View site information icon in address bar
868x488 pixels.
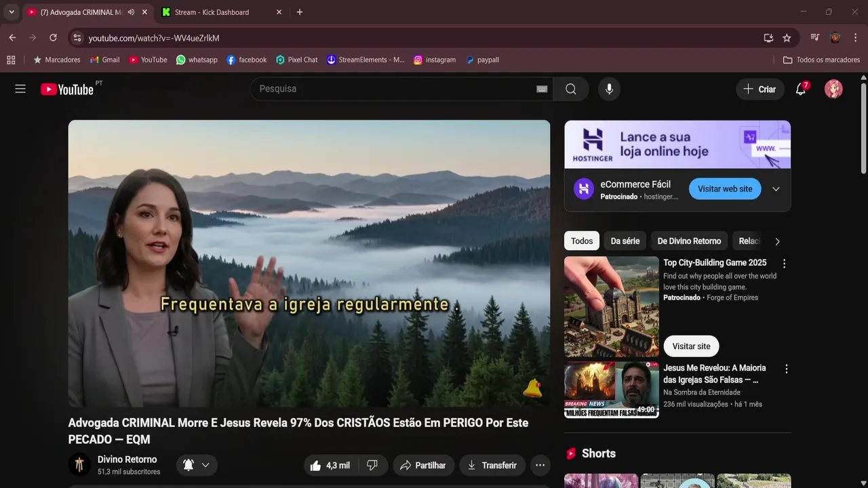click(x=77, y=38)
